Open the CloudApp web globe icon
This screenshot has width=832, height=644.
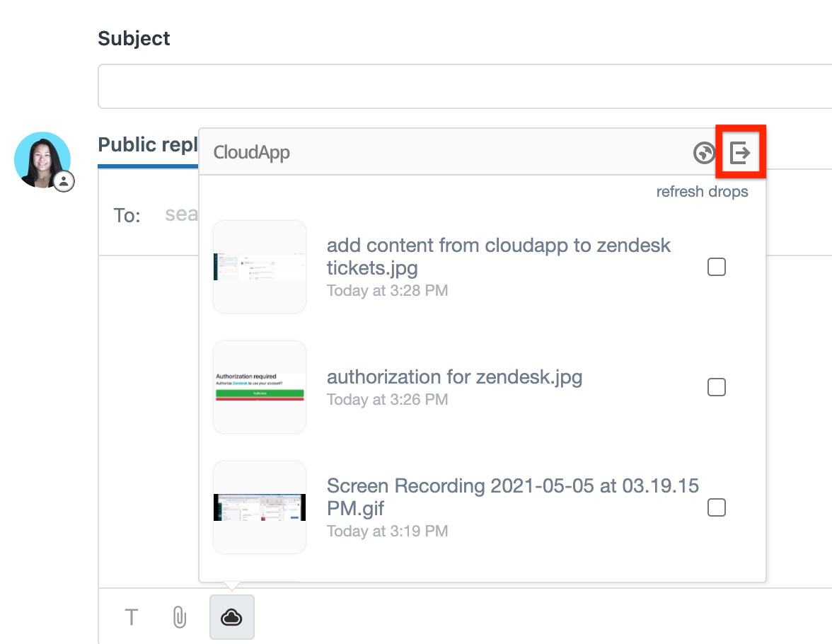click(x=704, y=153)
